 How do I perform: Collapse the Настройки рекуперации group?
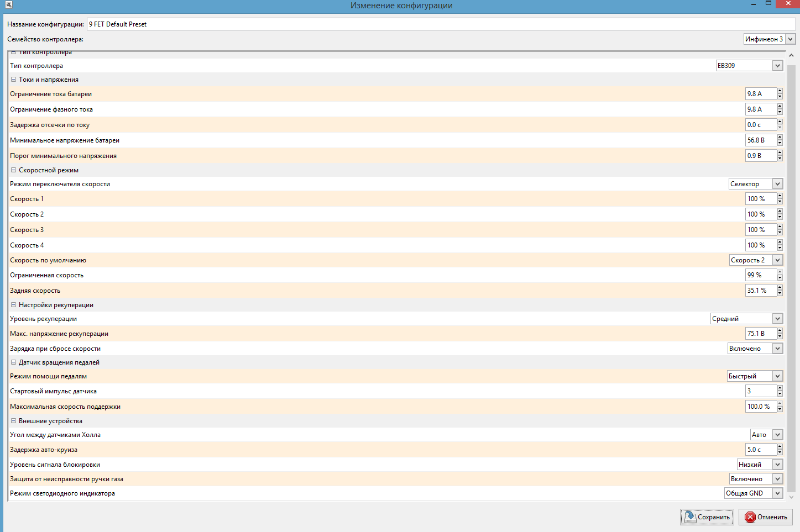point(14,305)
